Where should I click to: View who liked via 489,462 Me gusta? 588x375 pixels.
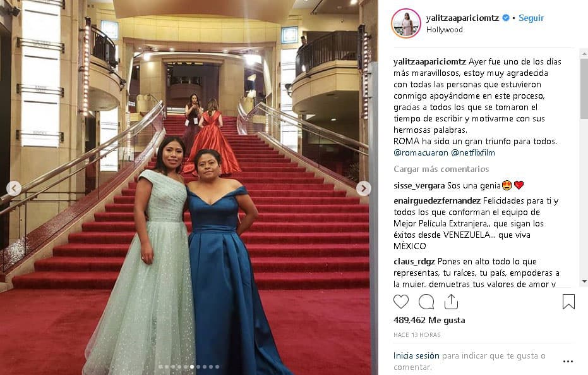(x=429, y=320)
